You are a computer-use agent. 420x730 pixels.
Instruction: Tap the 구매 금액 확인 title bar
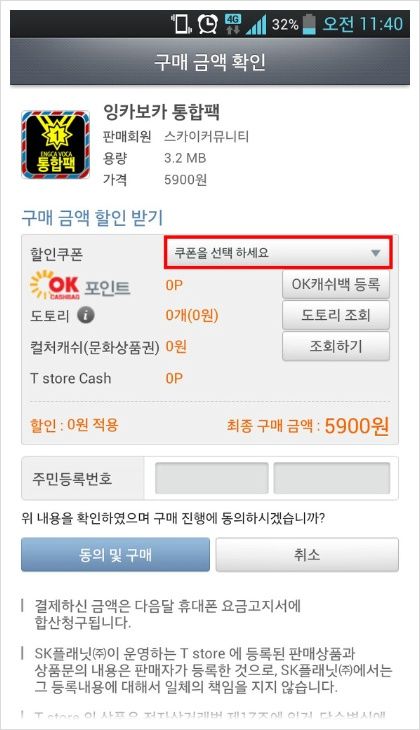point(210,61)
